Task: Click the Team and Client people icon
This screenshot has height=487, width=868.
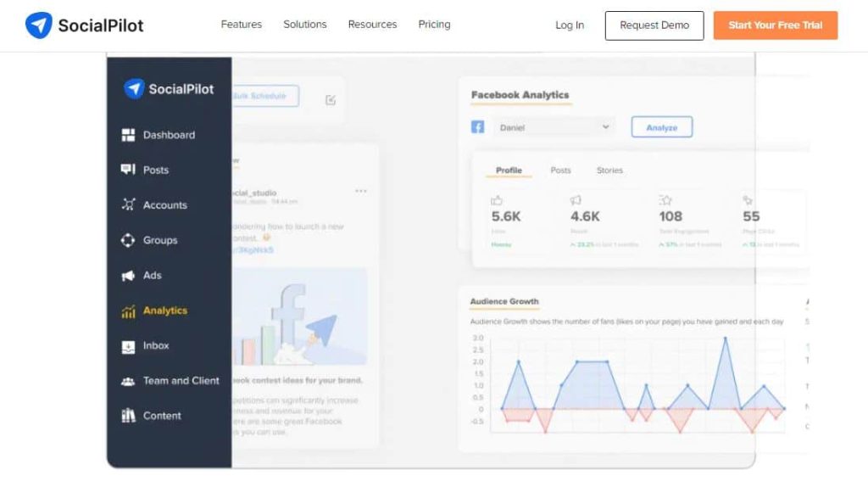Action: 128,381
